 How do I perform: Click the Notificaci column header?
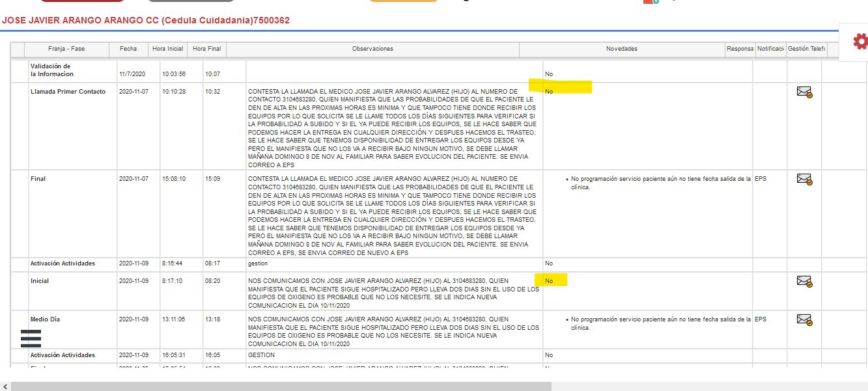(x=771, y=49)
